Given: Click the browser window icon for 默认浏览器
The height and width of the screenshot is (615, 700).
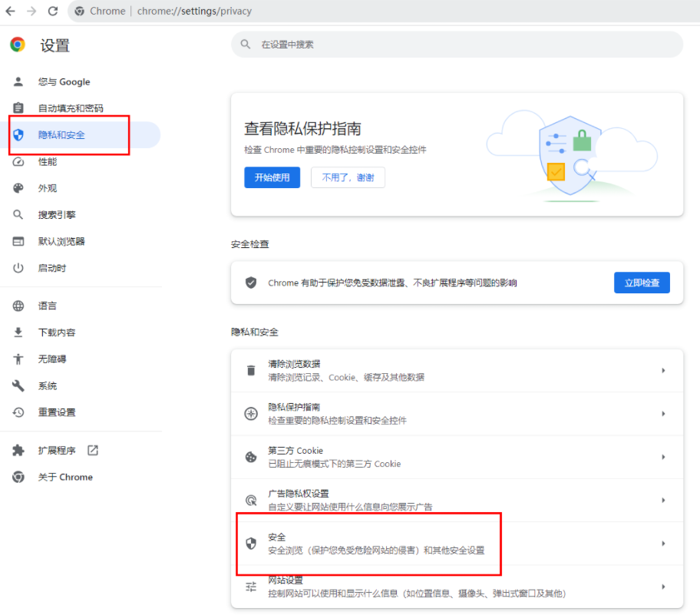Looking at the screenshot, I should 18,242.
